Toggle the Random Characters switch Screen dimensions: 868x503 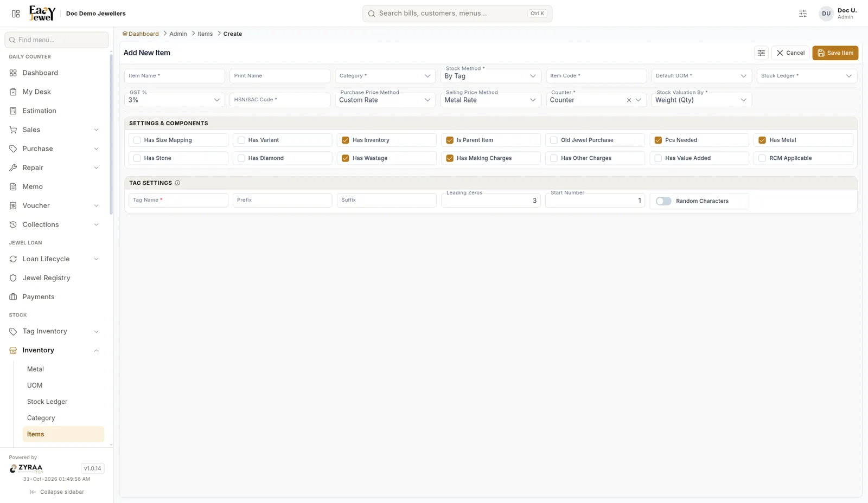[663, 201]
